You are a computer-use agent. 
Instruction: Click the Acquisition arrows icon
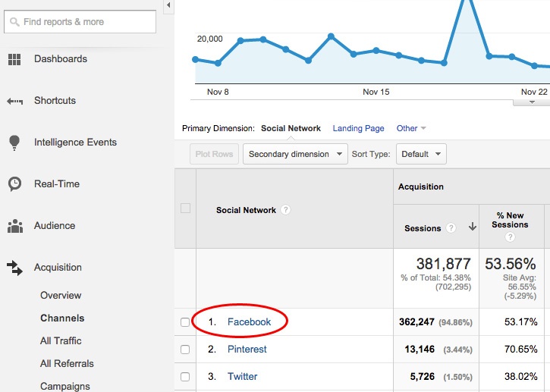[x=14, y=268]
